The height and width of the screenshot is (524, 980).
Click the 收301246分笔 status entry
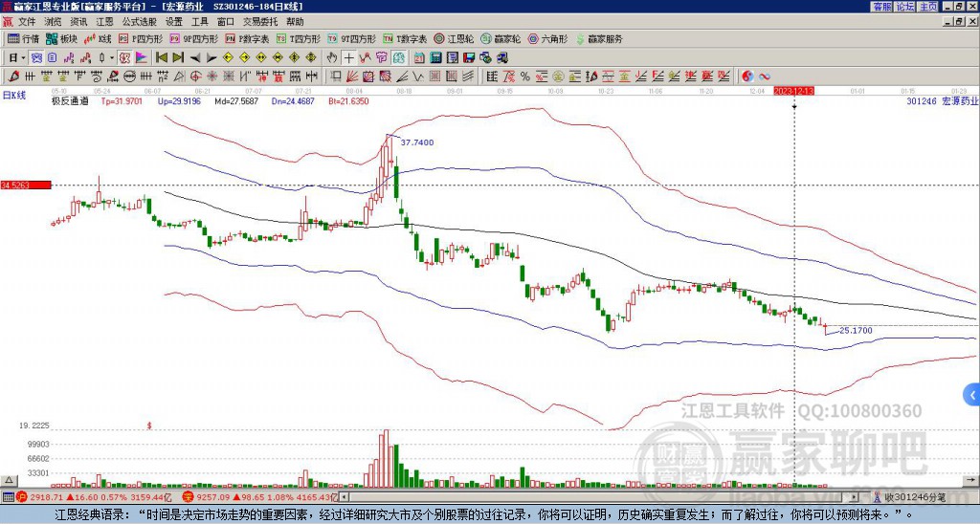pyautogui.click(x=909, y=497)
